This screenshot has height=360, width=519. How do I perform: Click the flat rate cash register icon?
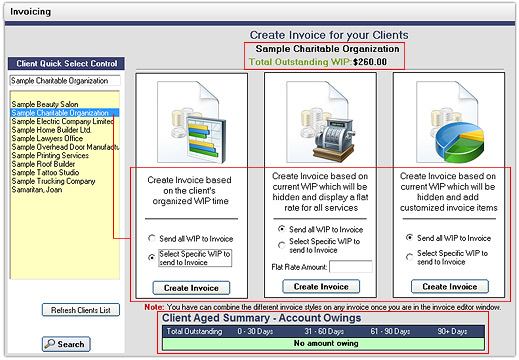(321, 122)
